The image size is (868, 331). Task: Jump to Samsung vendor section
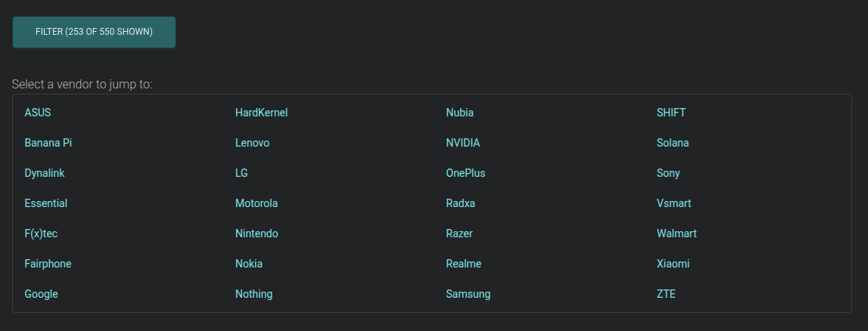tap(468, 294)
